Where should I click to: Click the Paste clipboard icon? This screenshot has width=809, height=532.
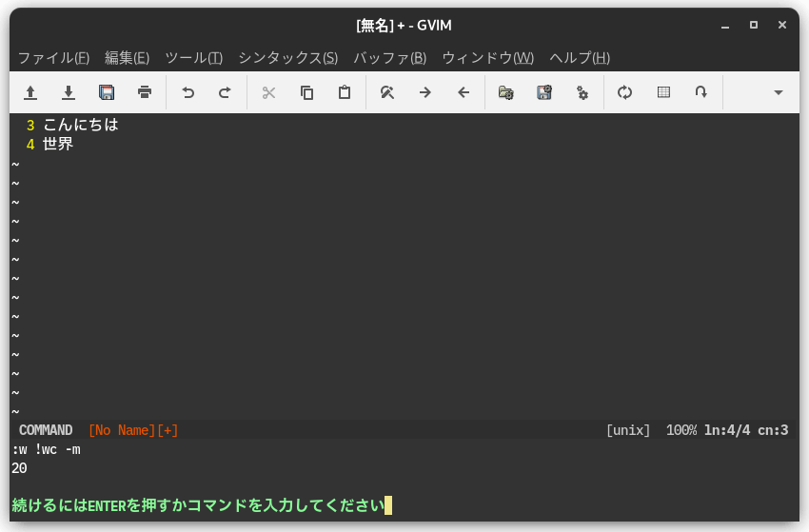[x=345, y=92]
